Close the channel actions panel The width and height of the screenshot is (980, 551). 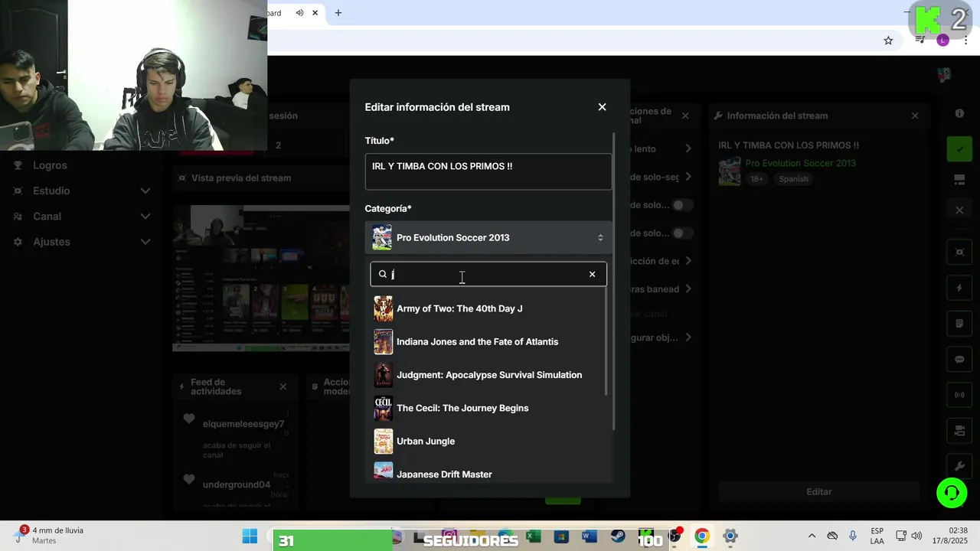(x=685, y=116)
